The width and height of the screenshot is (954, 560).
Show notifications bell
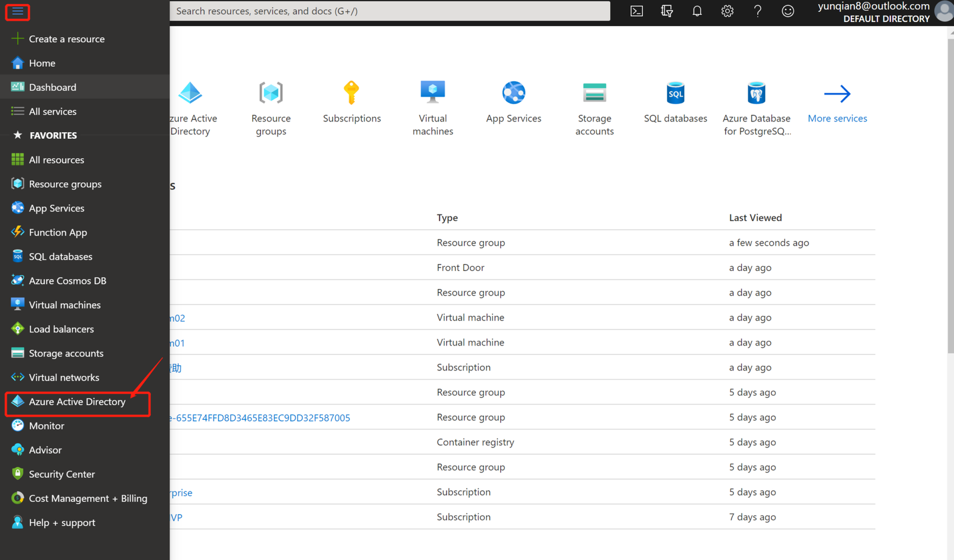[x=697, y=11]
